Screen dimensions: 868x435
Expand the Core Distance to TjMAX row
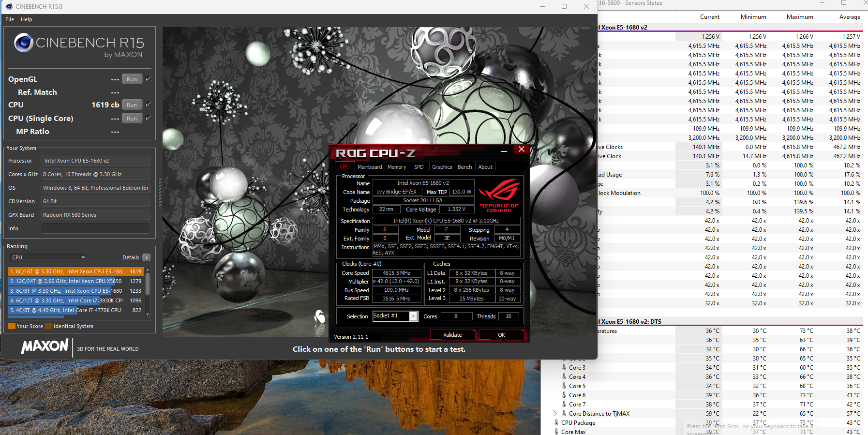[555, 413]
